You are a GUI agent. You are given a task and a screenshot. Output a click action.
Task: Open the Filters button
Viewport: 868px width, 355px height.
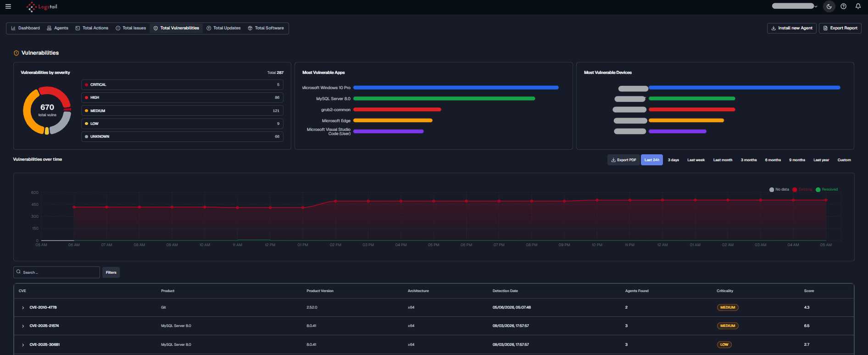click(111, 272)
